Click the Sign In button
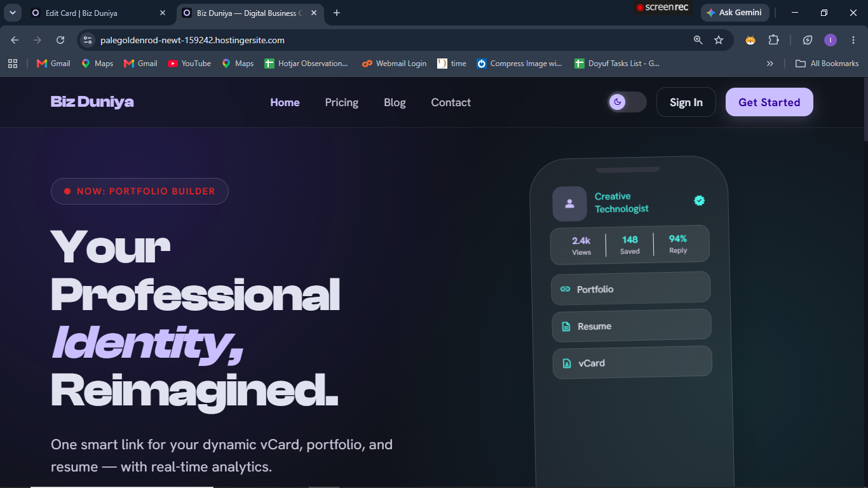This screenshot has width=868, height=488. [686, 102]
